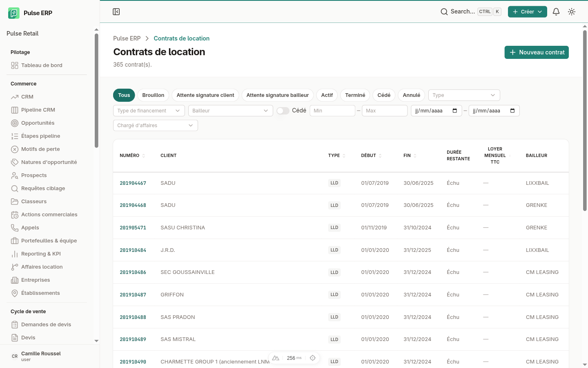Click the Camille Roussel user profile

(50, 356)
